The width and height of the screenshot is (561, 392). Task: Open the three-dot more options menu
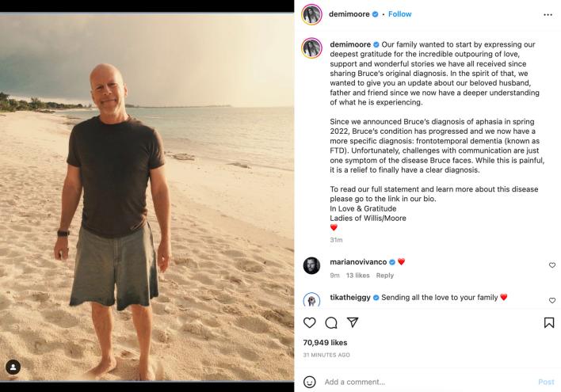tap(548, 14)
